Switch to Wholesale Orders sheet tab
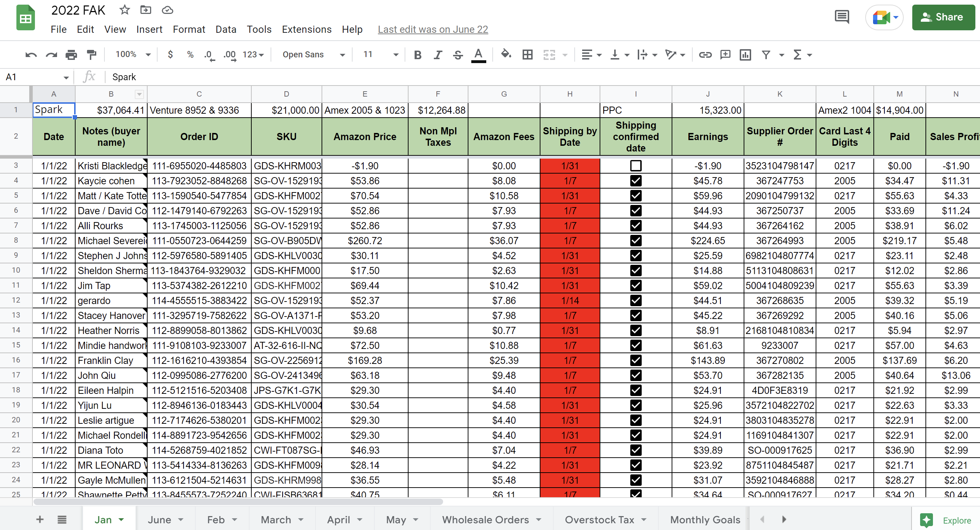The width and height of the screenshot is (980, 530). coord(492,519)
